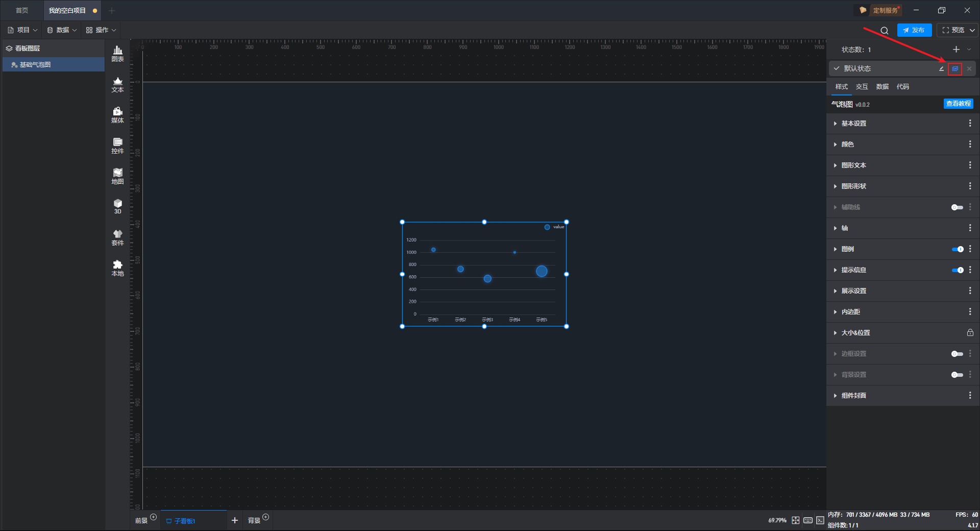Image resolution: width=980 pixels, height=531 pixels.
Task: Enable the 辅助线 toggle
Action: click(x=957, y=207)
